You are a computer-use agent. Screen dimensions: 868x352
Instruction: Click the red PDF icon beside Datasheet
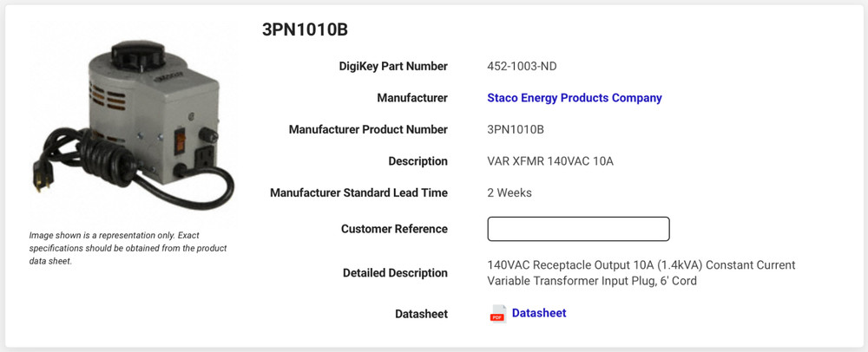click(497, 314)
